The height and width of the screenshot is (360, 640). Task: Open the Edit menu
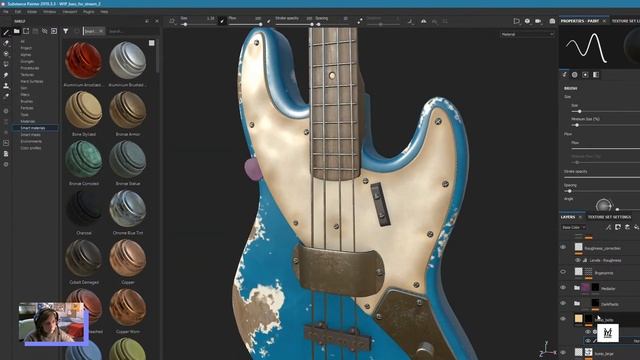(18, 12)
